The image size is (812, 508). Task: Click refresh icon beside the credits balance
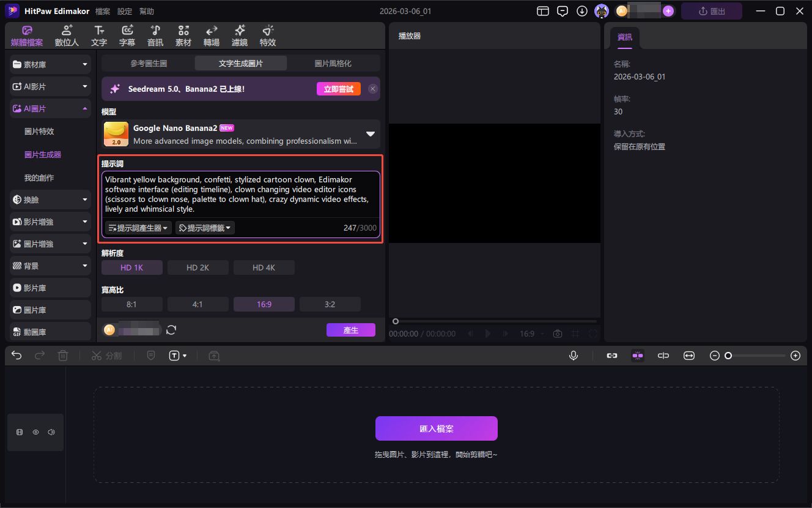(171, 330)
